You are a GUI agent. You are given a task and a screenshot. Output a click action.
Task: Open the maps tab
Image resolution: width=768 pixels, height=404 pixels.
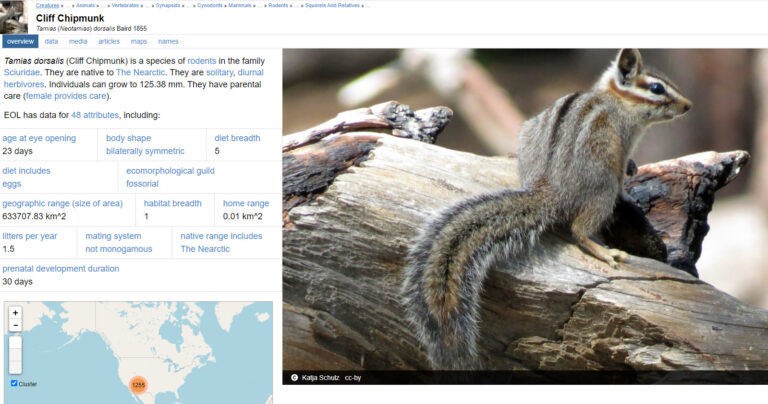coord(139,41)
